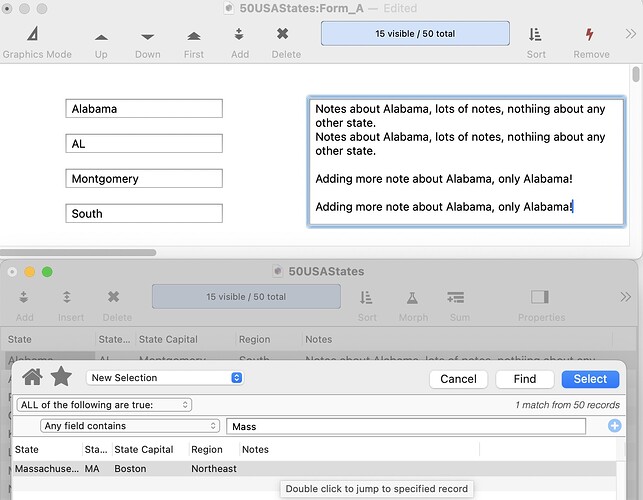Click Sort icon in Form_A toolbar
The width and height of the screenshot is (643, 500).
click(535, 34)
